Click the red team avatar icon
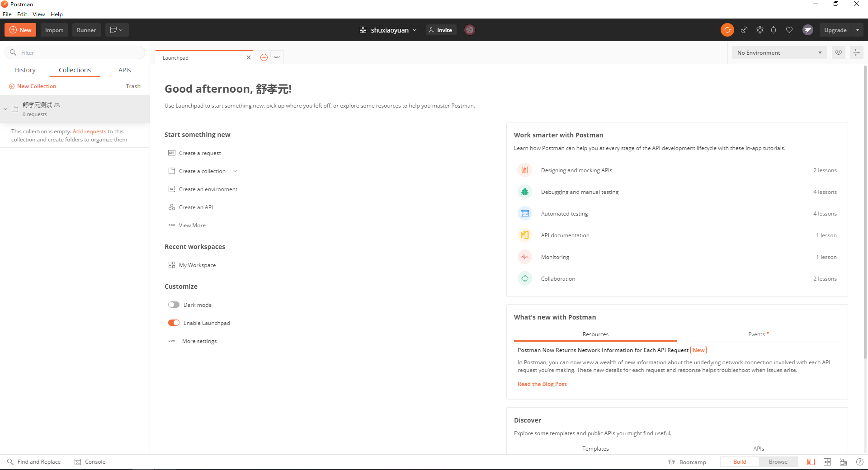868x470 pixels. pyautogui.click(x=470, y=30)
